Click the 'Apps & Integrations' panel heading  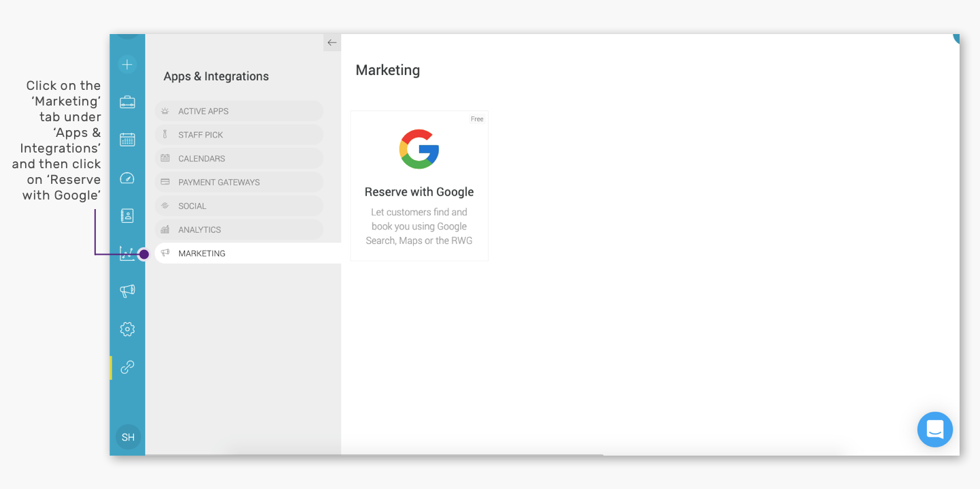click(216, 76)
